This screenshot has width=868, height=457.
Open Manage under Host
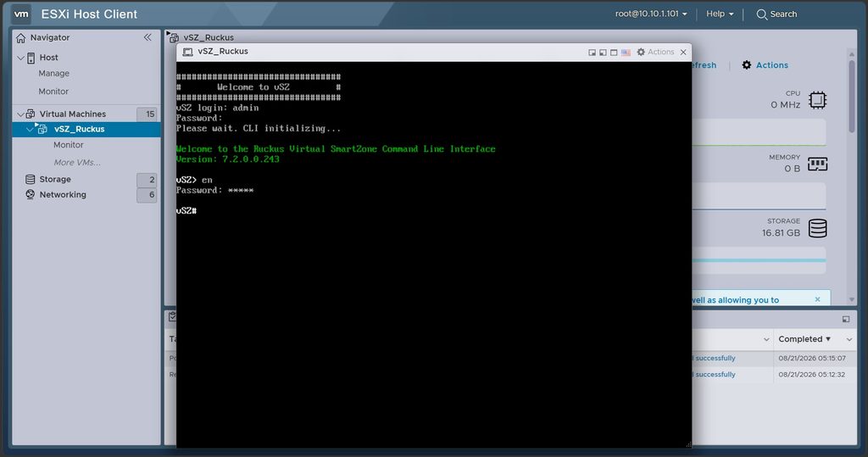pos(53,73)
